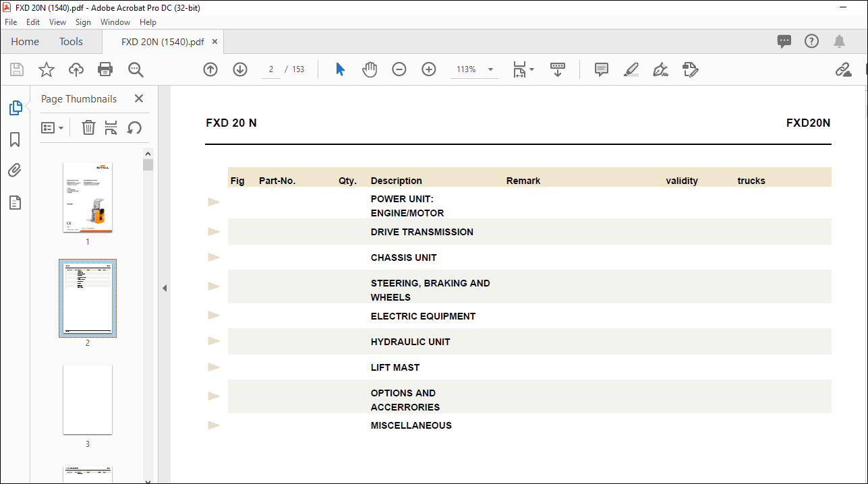Open the Attachments paperclip panel

[x=15, y=171]
